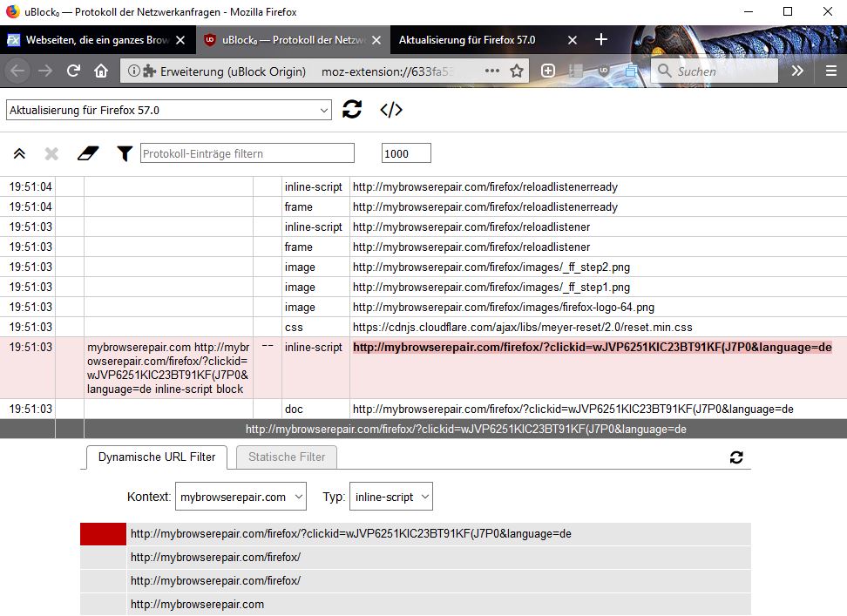Toggle the funnel filter icon

click(125, 154)
